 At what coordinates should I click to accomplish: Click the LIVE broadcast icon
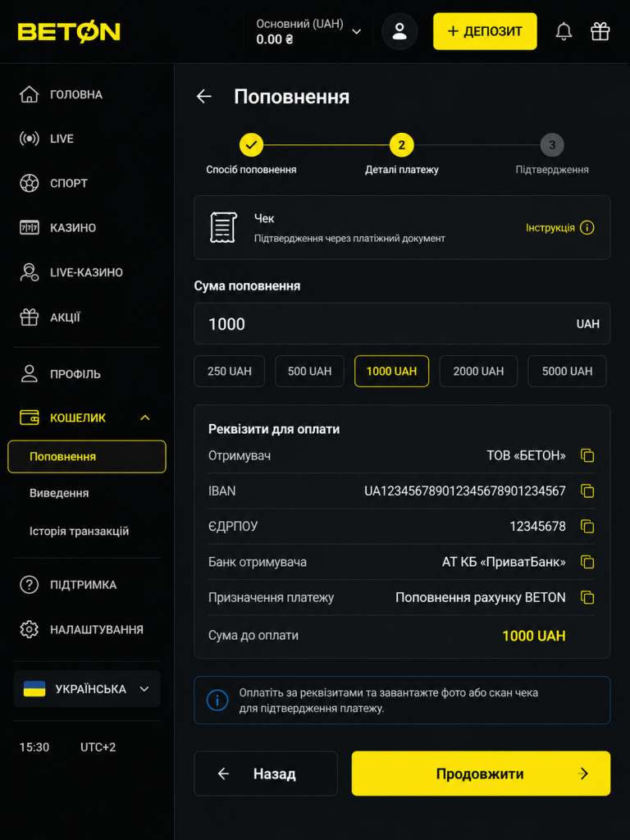click(29, 139)
